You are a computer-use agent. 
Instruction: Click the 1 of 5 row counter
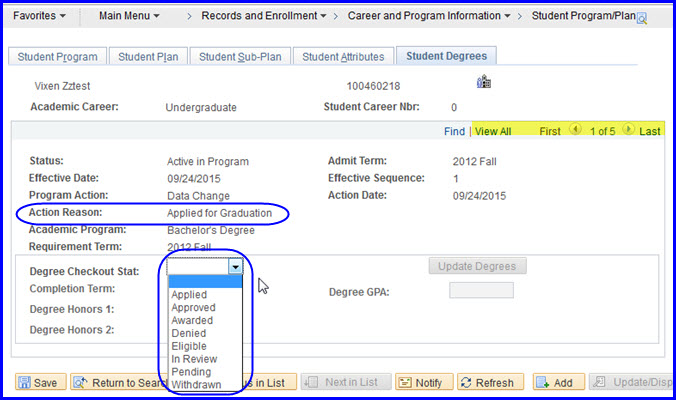pyautogui.click(x=602, y=131)
